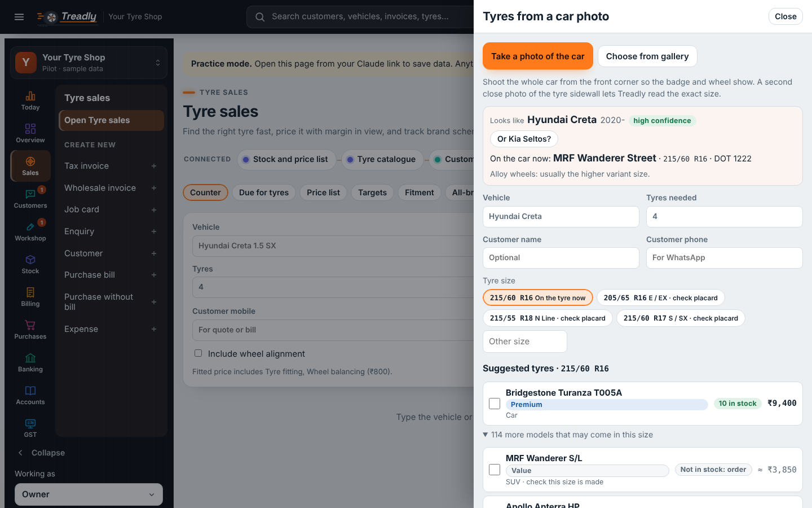Open Today in the sidebar
The width and height of the screenshot is (812, 508).
[x=30, y=101]
